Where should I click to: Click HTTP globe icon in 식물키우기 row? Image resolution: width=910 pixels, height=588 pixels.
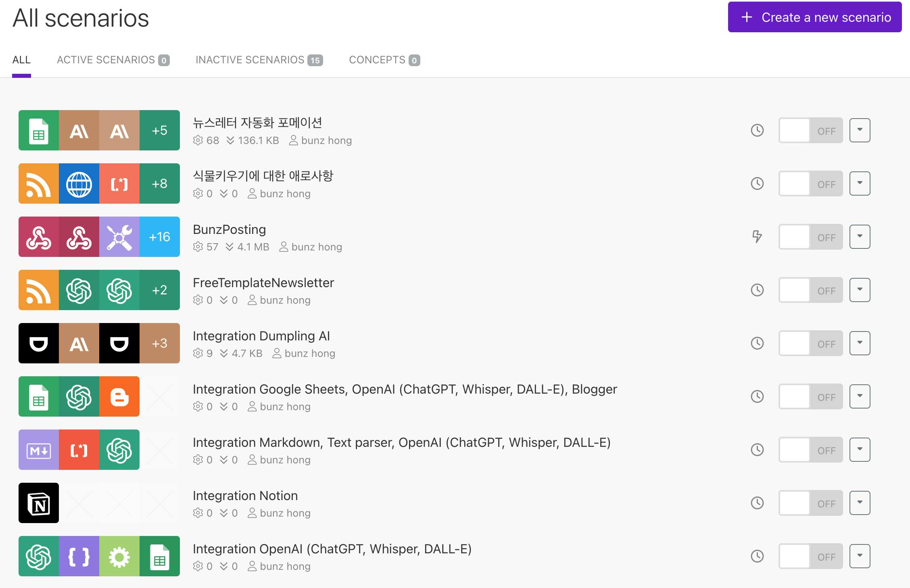(x=79, y=183)
